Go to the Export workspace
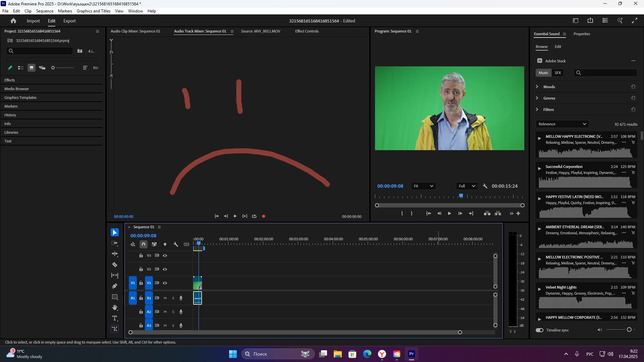The image size is (644, 362). [69, 21]
